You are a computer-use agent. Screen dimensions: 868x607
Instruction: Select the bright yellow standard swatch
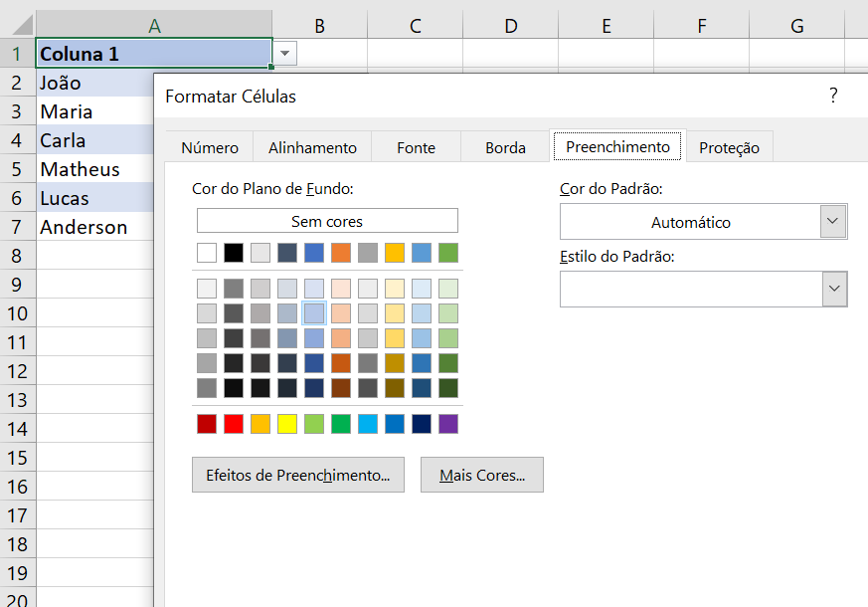(287, 423)
